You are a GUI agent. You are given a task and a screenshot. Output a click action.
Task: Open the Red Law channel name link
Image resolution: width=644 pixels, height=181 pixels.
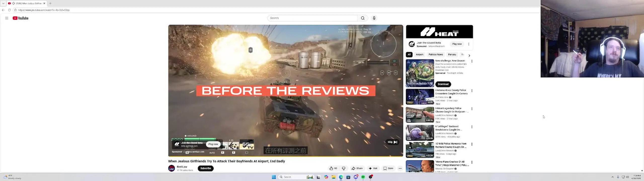pyautogui.click(x=182, y=167)
